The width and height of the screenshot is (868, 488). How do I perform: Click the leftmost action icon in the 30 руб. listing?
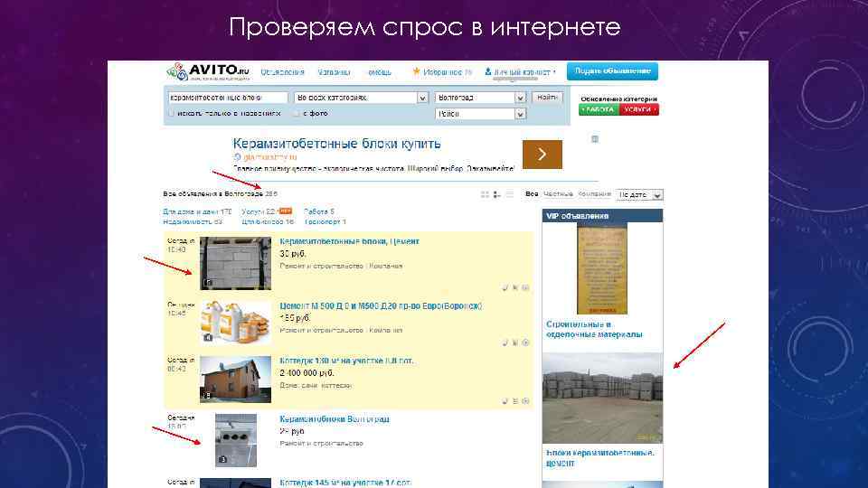click(x=505, y=287)
